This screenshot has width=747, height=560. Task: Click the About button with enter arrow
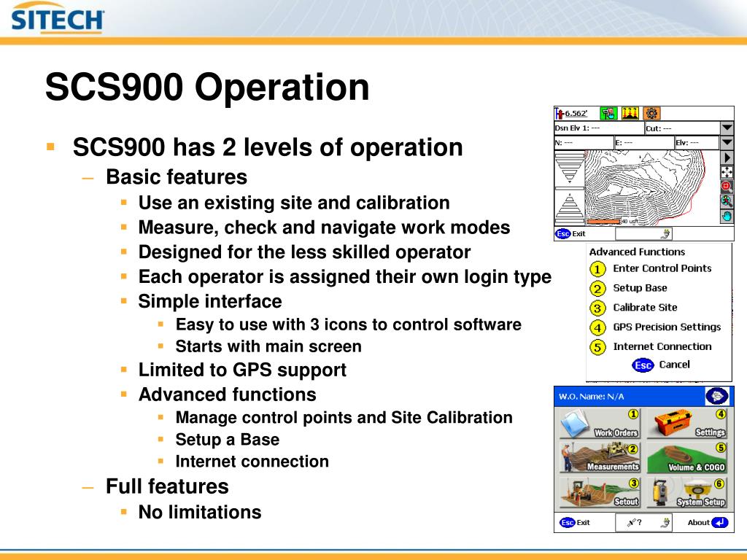coord(708,522)
